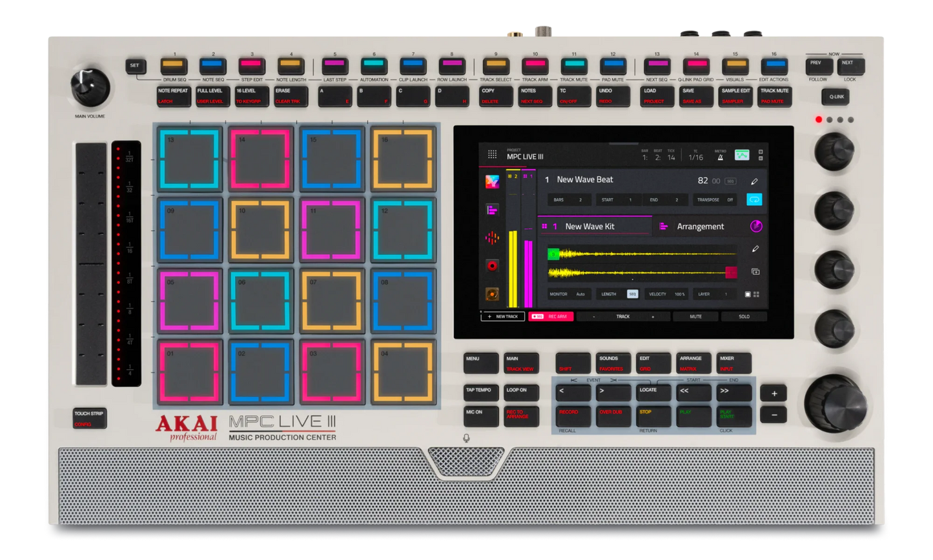Mute the track with the MUTE button
Image resolution: width=933 pixels, height=560 pixels.
coord(695,317)
